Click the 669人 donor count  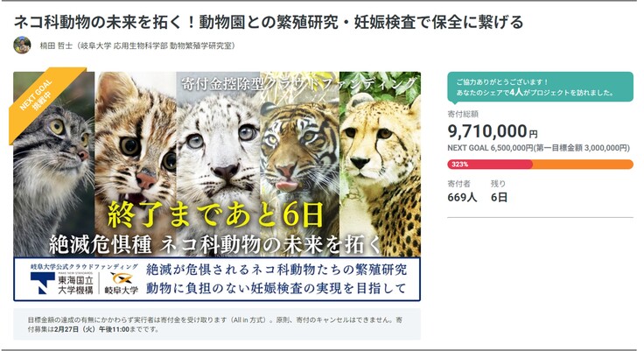462,198
